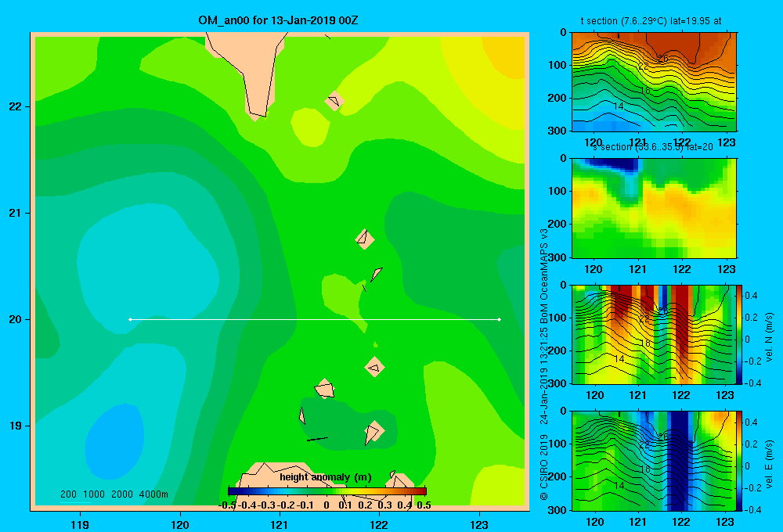The width and height of the screenshot is (783, 532).
Task: Click latitude label 19 on main map axis
Action: (x=16, y=426)
